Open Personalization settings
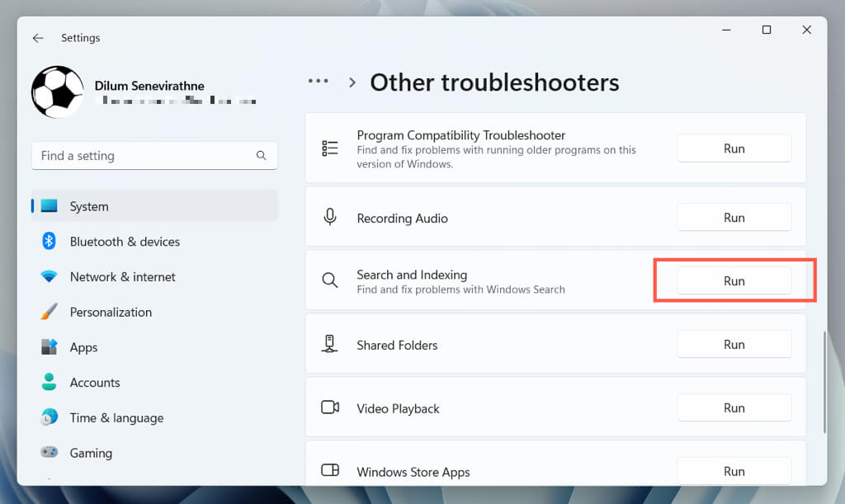 pos(154,312)
